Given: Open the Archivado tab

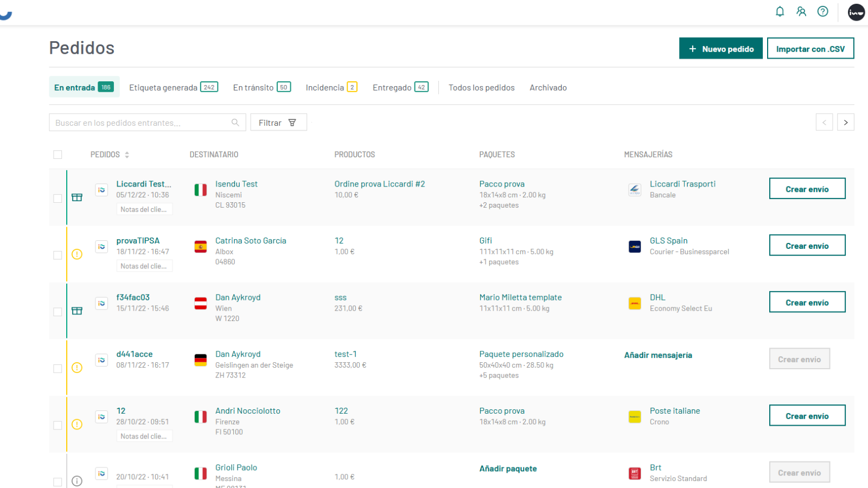Looking at the screenshot, I should pyautogui.click(x=548, y=88).
